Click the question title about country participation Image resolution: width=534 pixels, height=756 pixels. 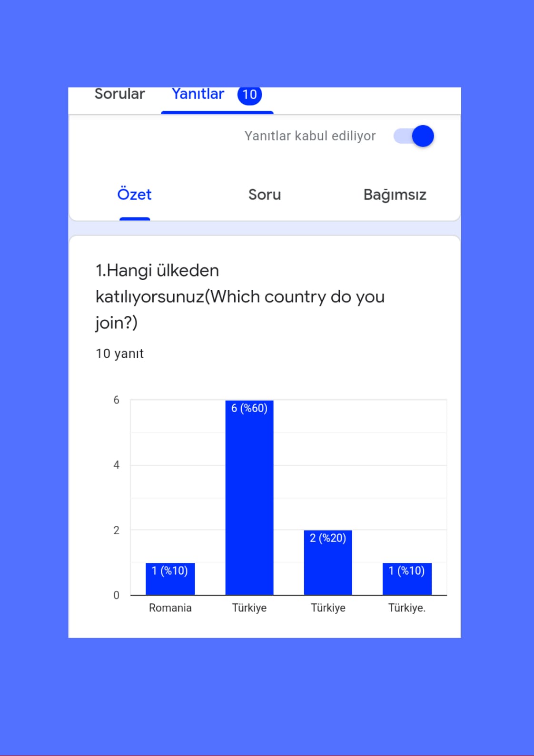click(x=241, y=296)
